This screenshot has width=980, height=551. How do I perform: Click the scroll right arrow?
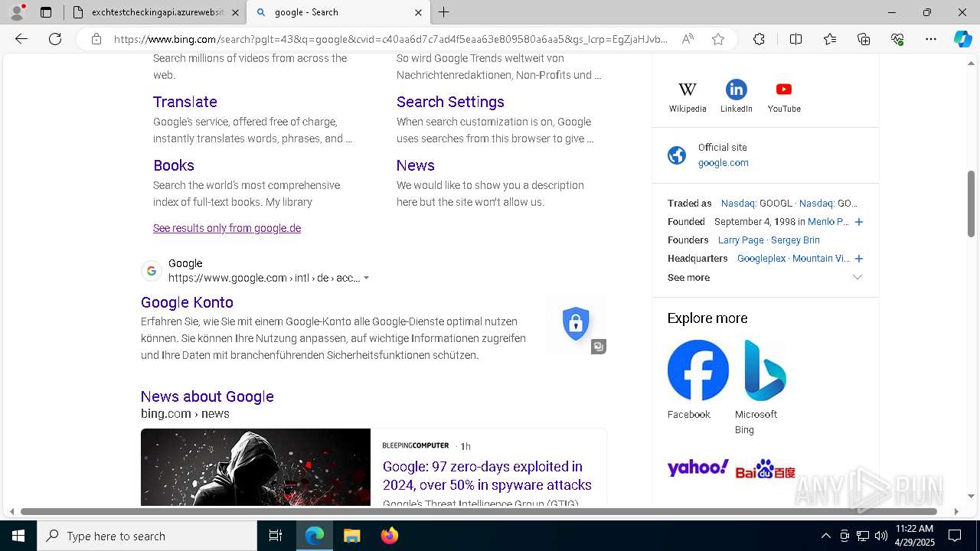[955, 511]
